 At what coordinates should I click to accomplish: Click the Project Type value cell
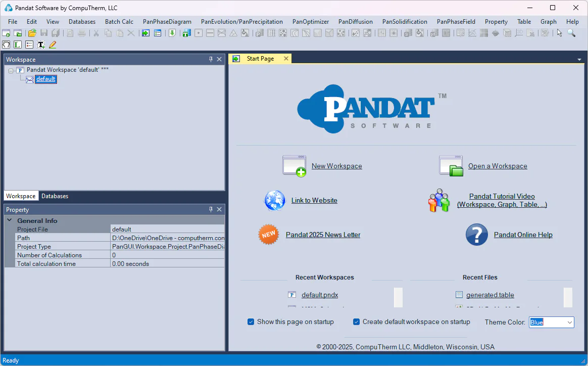[x=168, y=246]
